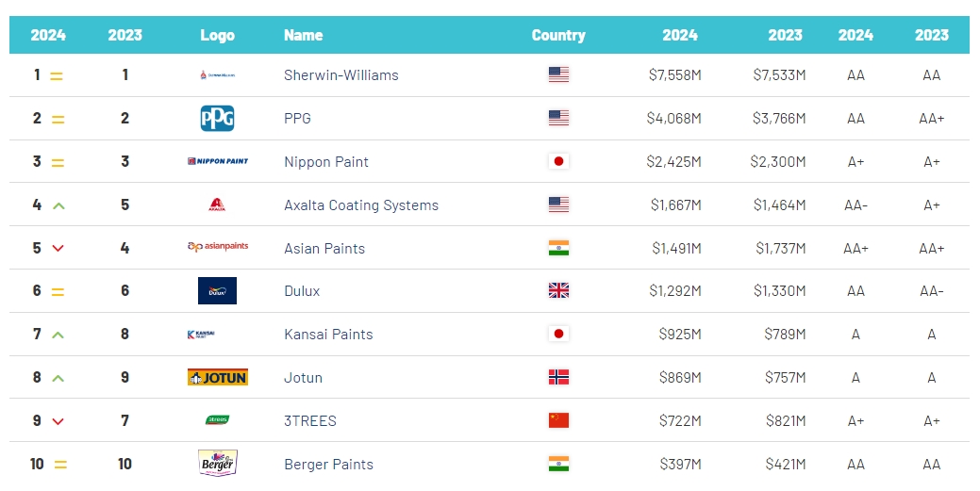
Task: Click the $7,558M value for Sherwin-Williams
Action: [675, 75]
